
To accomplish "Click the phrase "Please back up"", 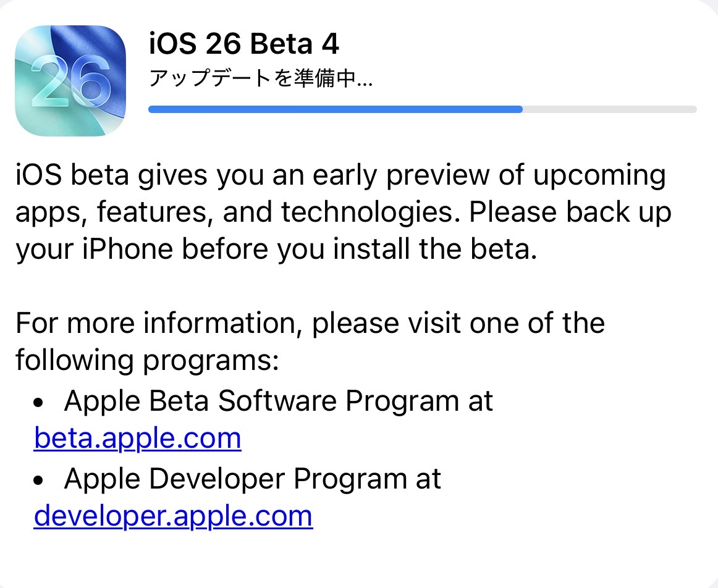I will (570, 212).
